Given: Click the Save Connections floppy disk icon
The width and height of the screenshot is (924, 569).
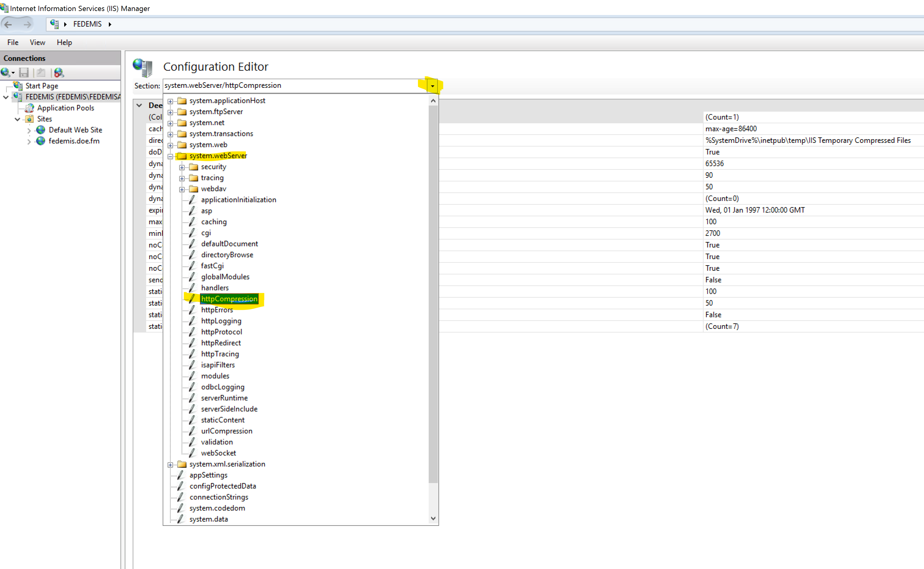Looking at the screenshot, I should click(24, 72).
